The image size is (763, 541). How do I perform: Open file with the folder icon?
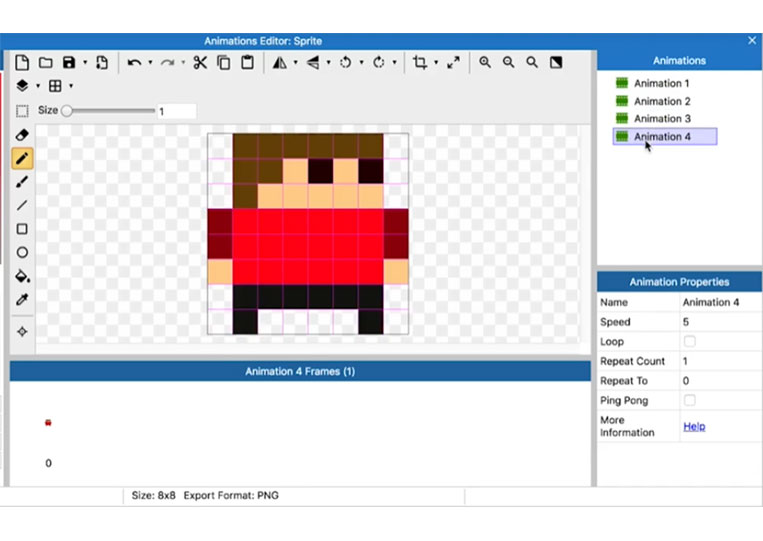click(46, 63)
